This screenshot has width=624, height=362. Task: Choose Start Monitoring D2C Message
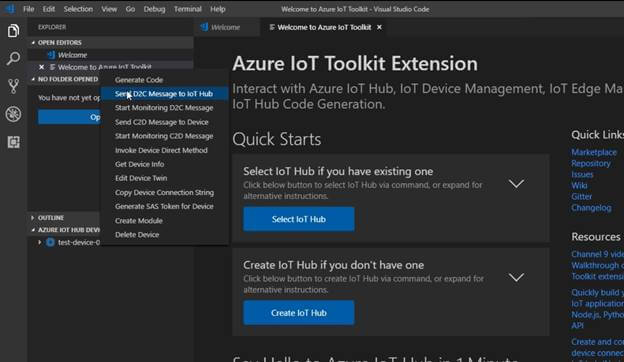pos(164,108)
